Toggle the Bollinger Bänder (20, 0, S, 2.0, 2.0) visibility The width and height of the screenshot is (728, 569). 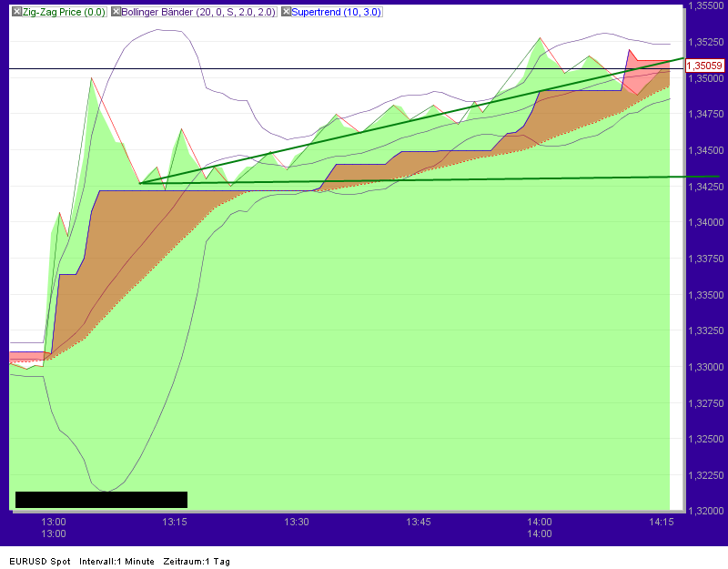pos(116,12)
